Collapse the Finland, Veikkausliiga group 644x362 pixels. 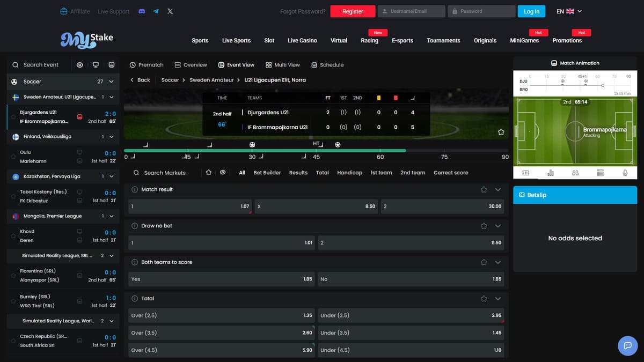(x=111, y=137)
